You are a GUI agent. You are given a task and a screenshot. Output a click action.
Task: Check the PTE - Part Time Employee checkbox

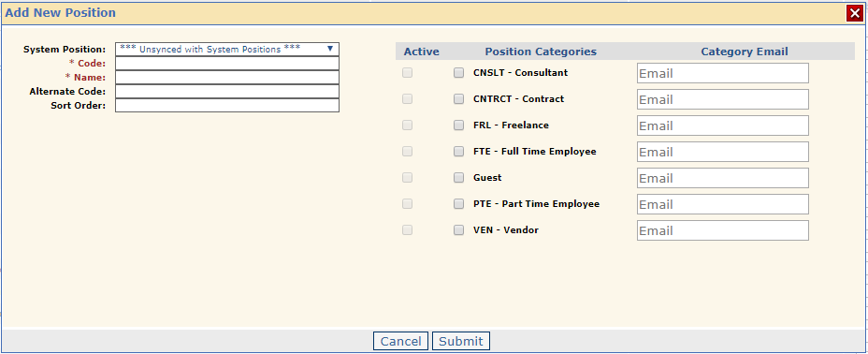point(458,204)
